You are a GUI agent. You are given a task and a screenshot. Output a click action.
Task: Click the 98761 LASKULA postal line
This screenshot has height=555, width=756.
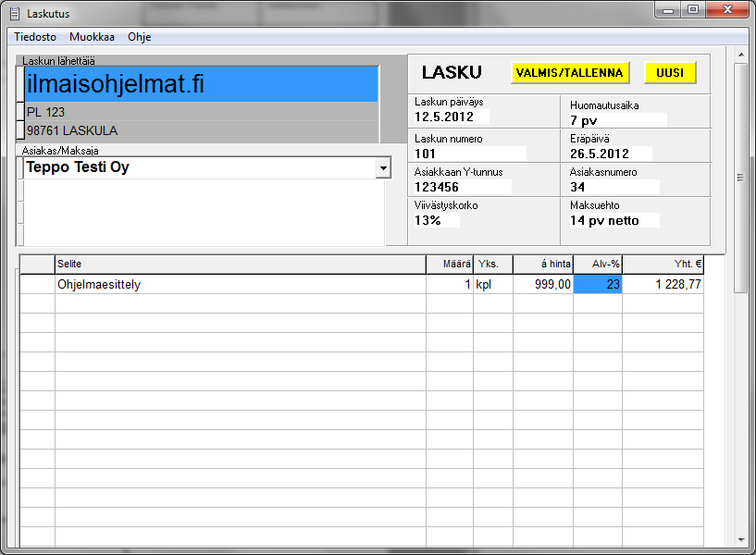(x=201, y=130)
